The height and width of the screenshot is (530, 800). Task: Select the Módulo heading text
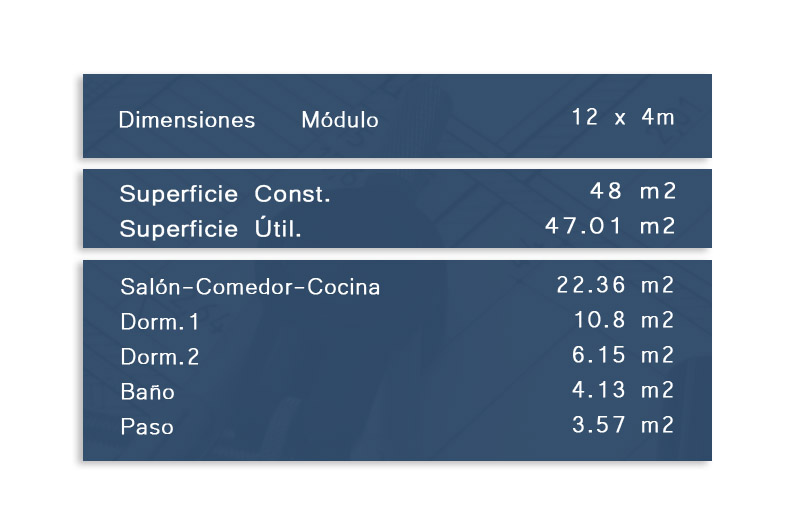click(340, 120)
